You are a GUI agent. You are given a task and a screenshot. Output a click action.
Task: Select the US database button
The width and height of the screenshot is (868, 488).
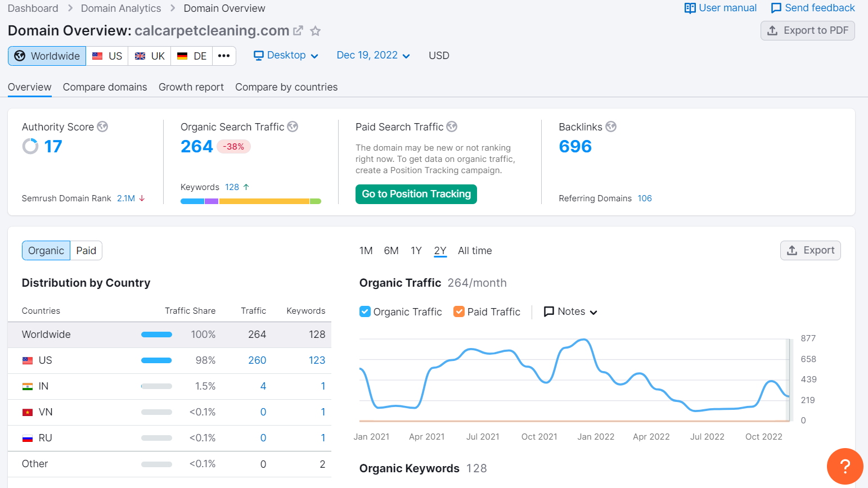click(107, 56)
